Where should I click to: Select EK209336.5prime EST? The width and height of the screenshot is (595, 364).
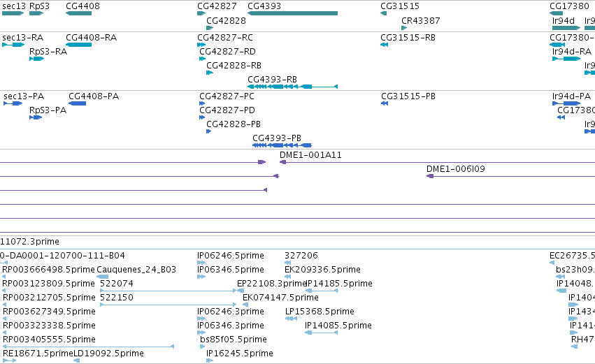pyautogui.click(x=322, y=270)
